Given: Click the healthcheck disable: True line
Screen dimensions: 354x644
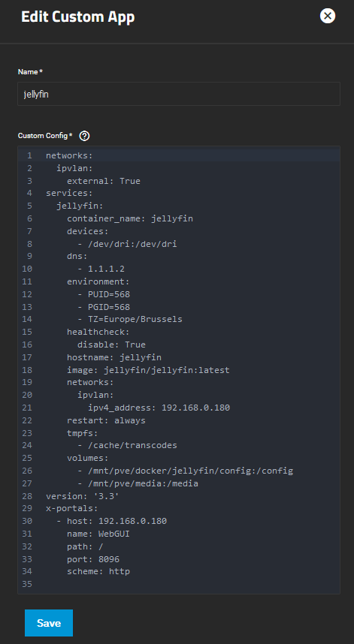Looking at the screenshot, I should 111,345.
